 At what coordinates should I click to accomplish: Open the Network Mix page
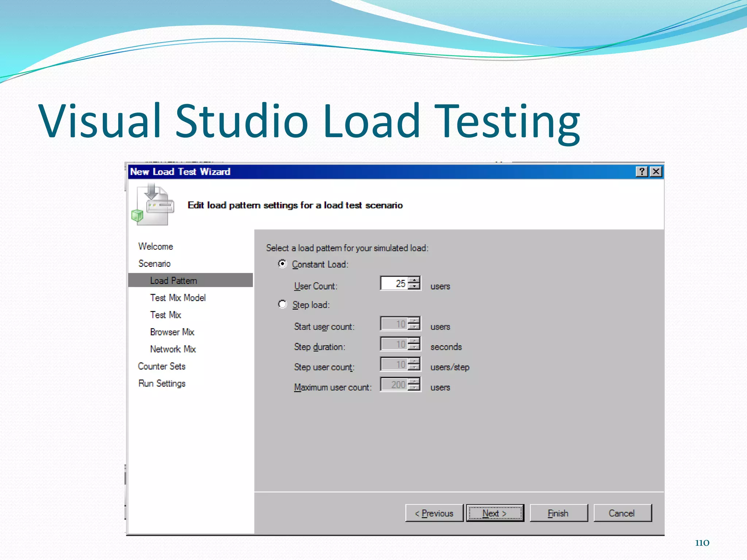(173, 349)
